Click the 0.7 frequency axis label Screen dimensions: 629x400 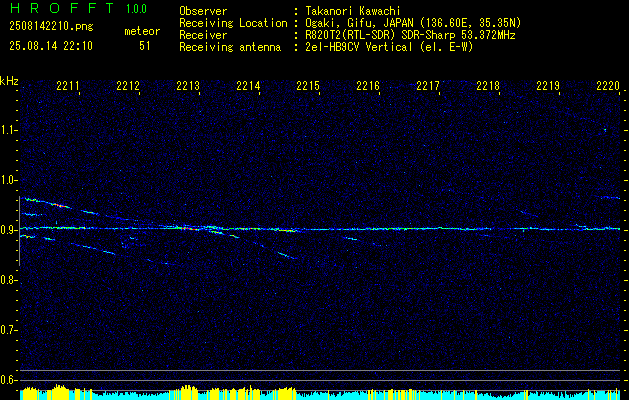click(x=8, y=330)
